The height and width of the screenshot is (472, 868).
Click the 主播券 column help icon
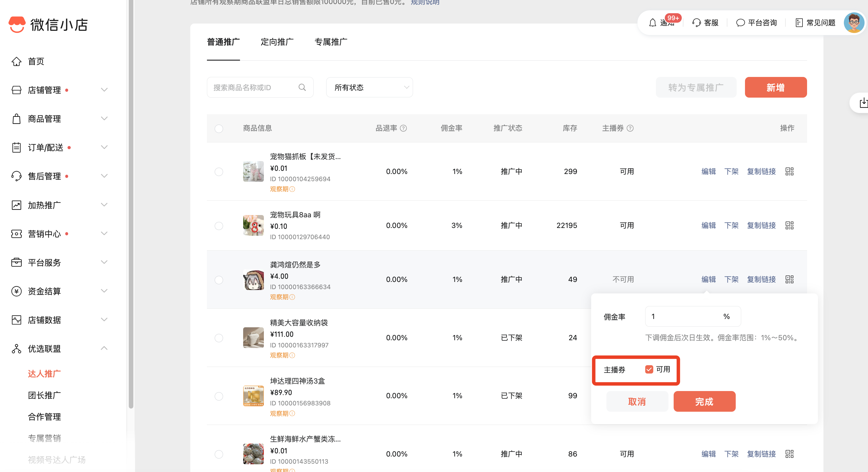630,128
